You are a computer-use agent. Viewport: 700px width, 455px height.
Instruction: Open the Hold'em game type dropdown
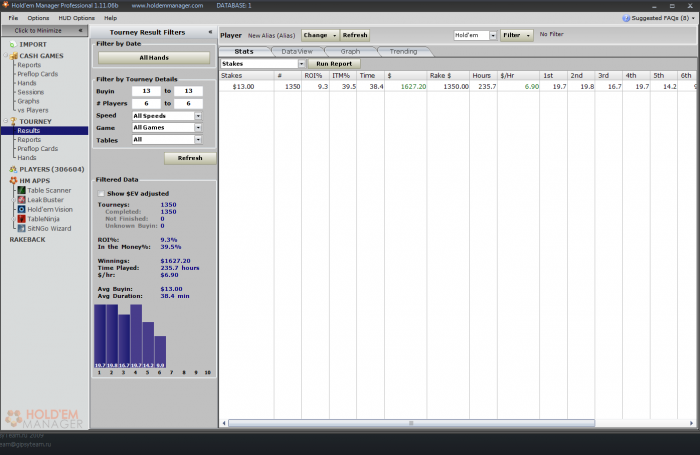pyautogui.click(x=493, y=35)
